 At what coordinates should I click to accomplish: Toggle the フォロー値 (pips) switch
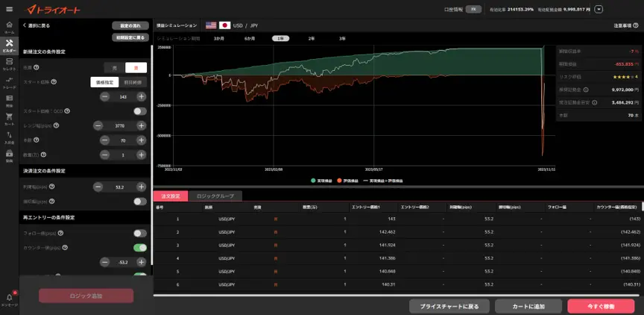click(x=139, y=233)
